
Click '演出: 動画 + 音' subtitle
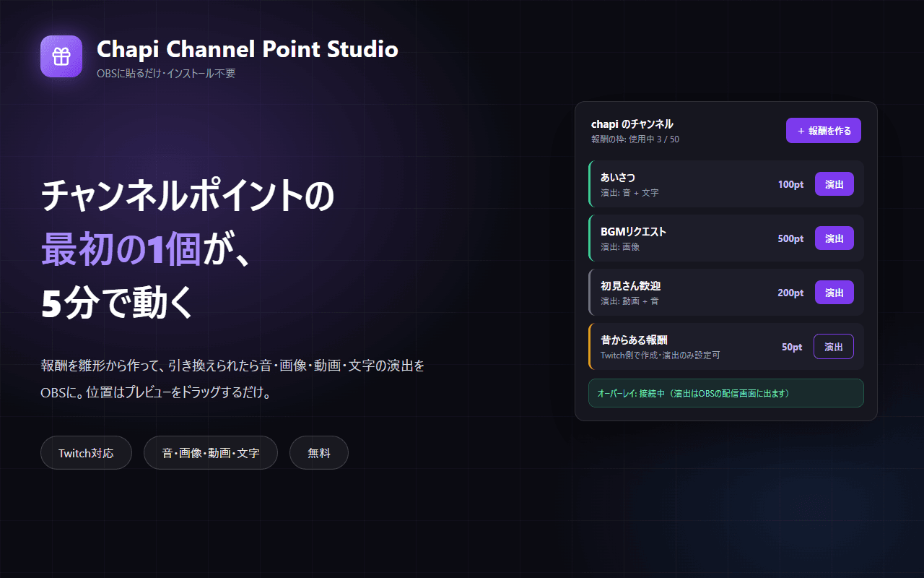(x=629, y=301)
